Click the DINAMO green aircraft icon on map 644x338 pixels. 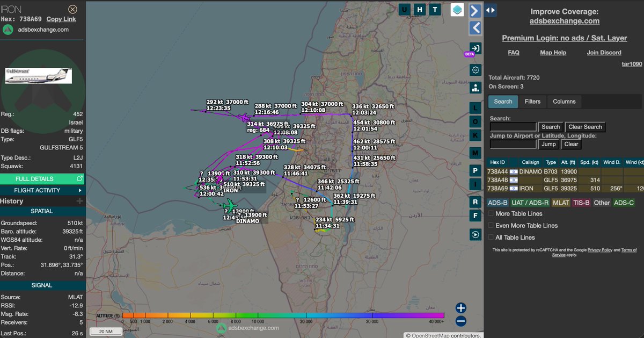click(230, 205)
